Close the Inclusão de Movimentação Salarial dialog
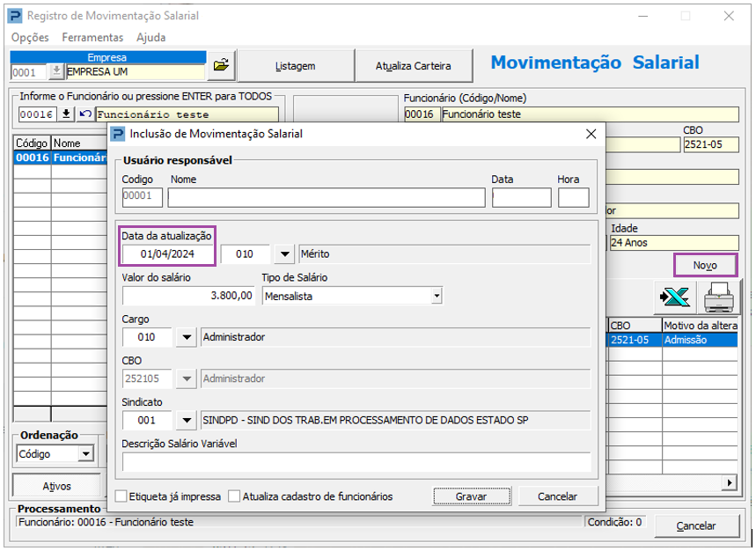Screen dimensions: 756x551 point(590,134)
